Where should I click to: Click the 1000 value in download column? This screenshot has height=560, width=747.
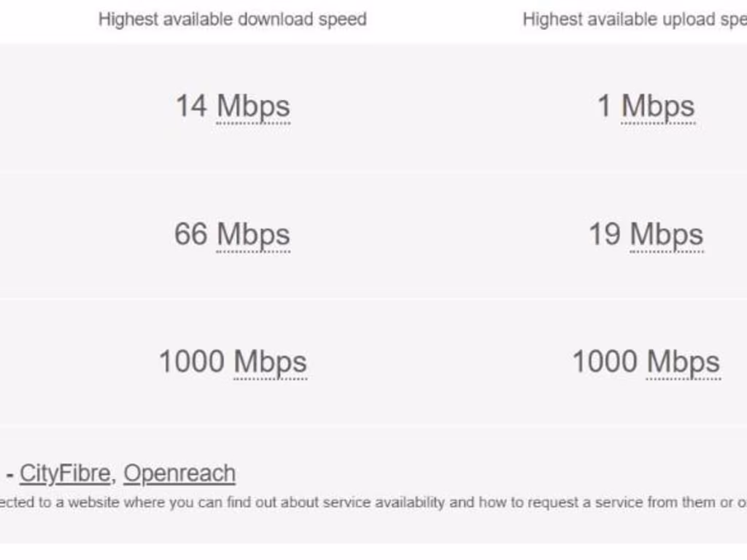pyautogui.click(x=192, y=362)
